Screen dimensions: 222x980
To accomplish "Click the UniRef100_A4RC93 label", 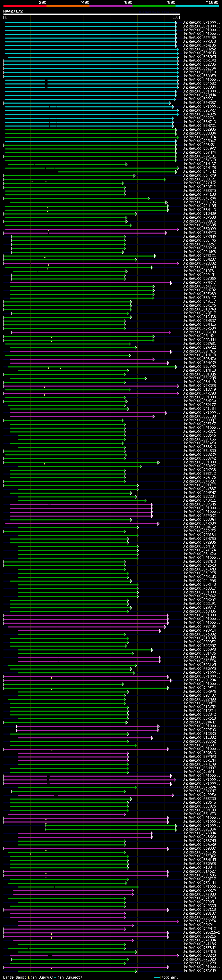I will point(199,394).
